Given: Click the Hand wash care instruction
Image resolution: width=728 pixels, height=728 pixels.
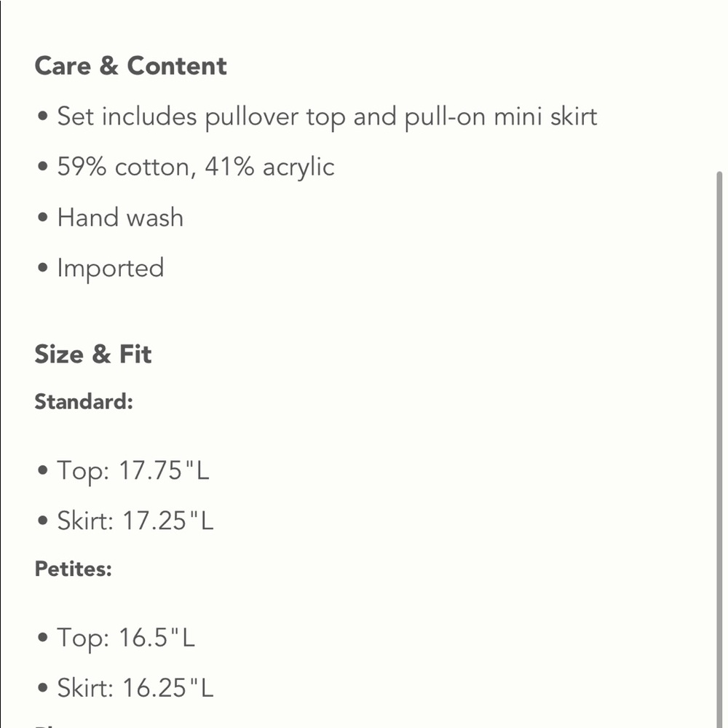Looking at the screenshot, I should coord(120,218).
